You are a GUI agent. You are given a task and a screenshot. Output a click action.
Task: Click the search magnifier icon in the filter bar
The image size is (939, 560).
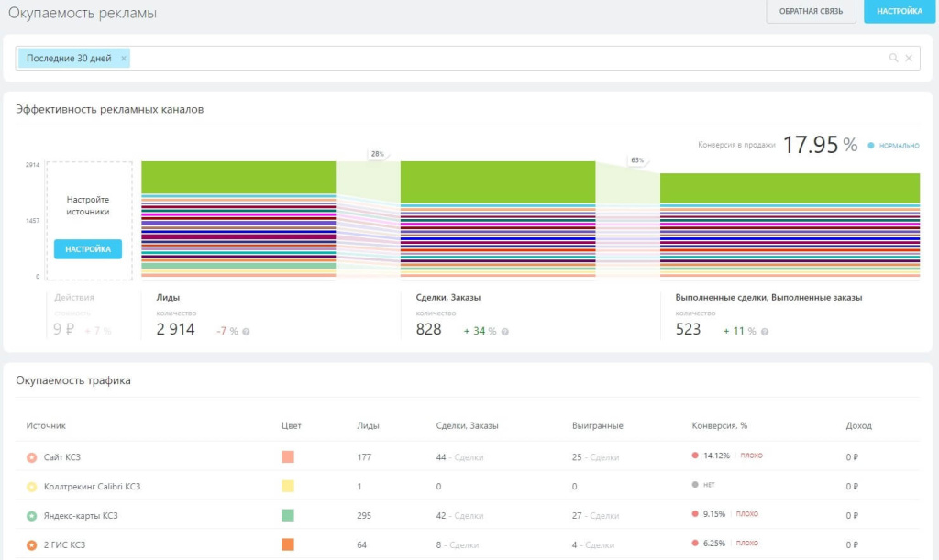(893, 59)
